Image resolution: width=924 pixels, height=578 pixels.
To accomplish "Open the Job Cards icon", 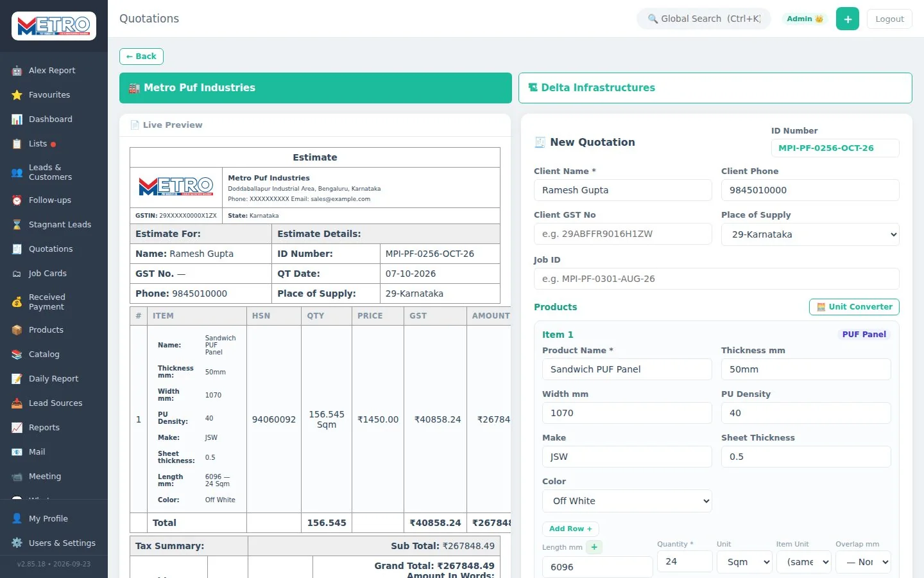I will [17, 274].
